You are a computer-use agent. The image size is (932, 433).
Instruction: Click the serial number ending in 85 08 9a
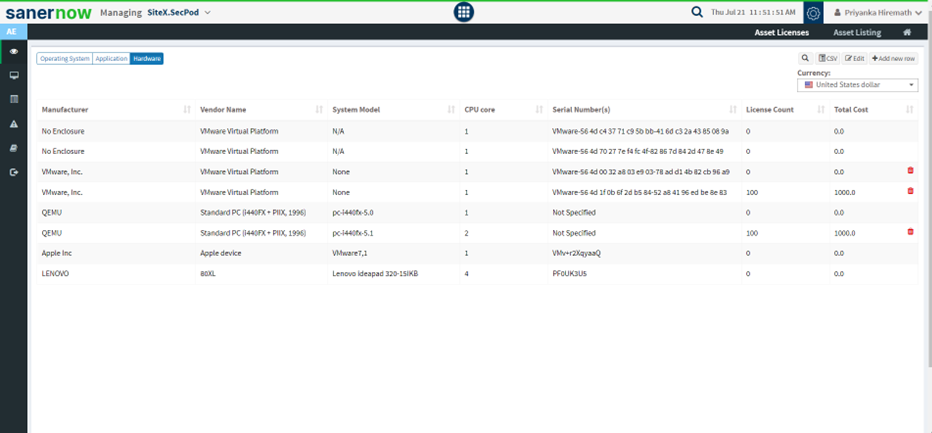click(641, 131)
